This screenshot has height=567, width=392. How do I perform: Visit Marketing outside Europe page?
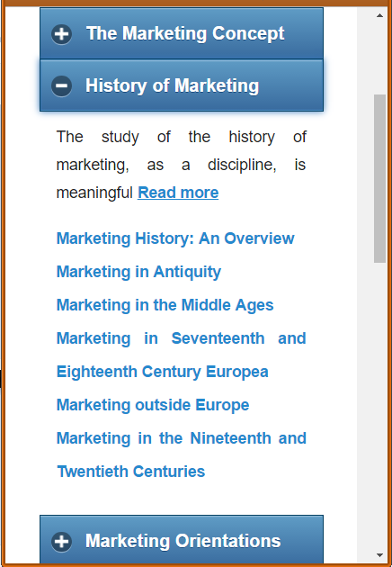click(153, 405)
